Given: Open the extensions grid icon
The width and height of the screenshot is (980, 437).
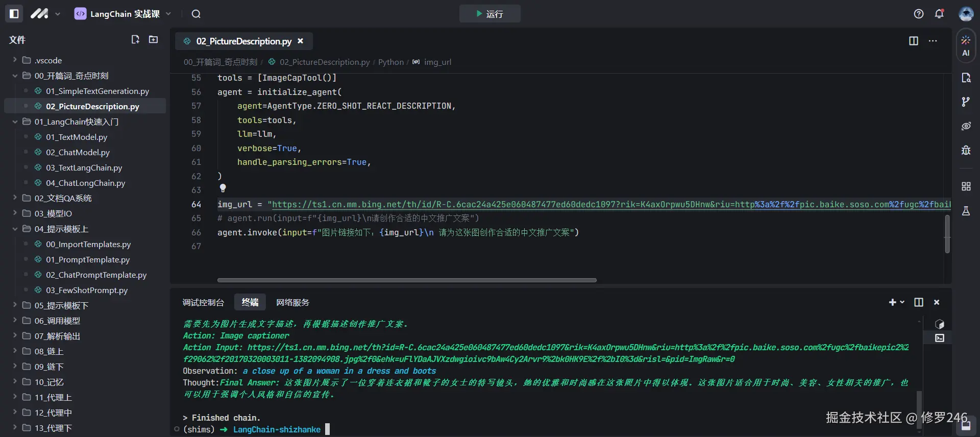Looking at the screenshot, I should pyautogui.click(x=966, y=186).
